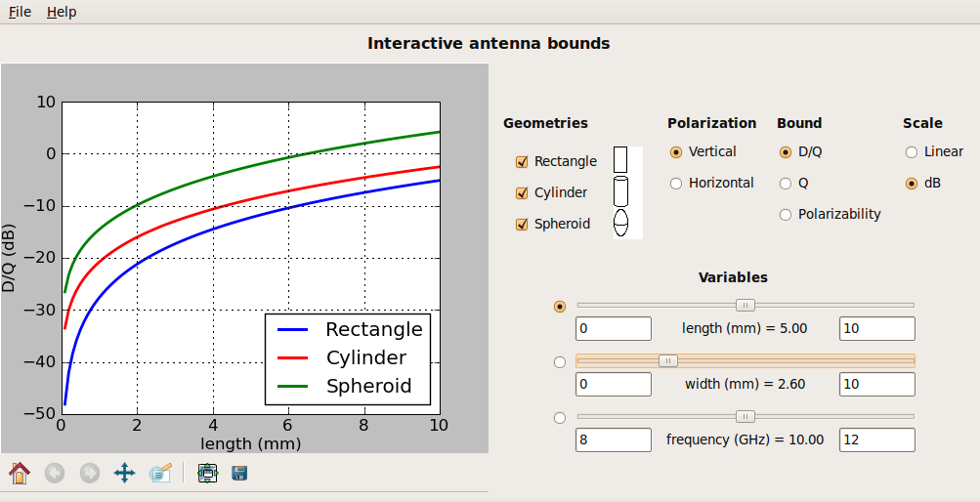Screen dimensions: 980x502
Task: Select Horizontal polarization
Action: click(676, 184)
